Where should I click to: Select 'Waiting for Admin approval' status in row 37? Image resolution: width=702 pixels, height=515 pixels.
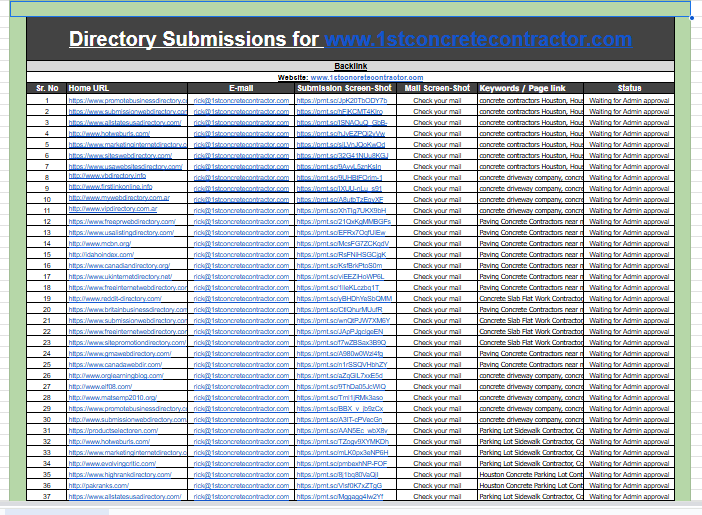pos(629,497)
